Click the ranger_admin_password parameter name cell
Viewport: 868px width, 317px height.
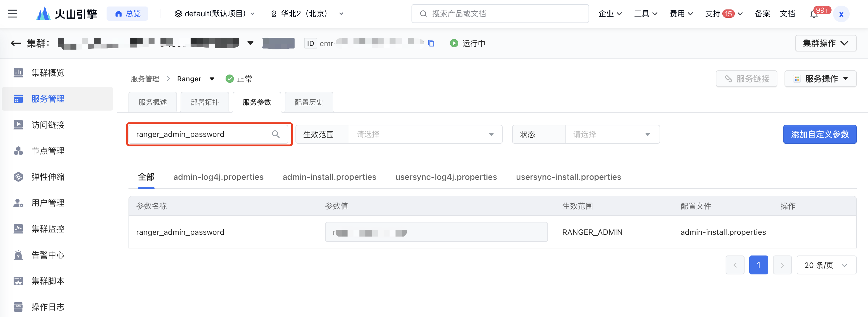coord(180,232)
